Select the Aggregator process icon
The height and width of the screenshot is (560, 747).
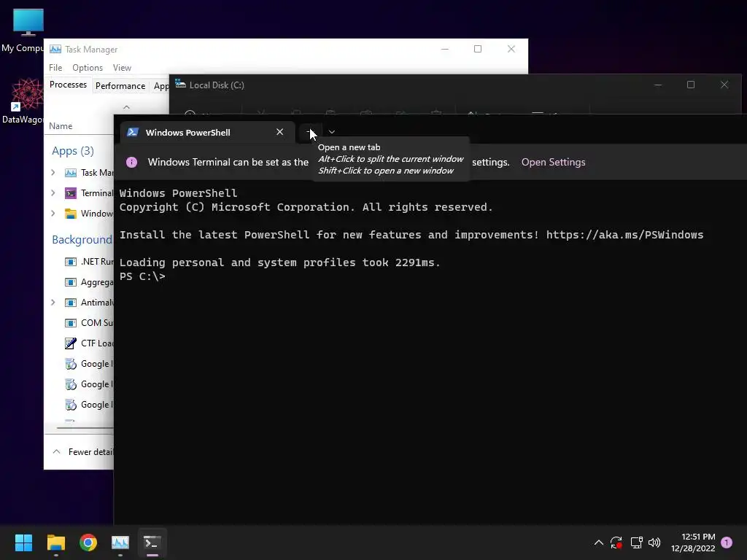coord(71,282)
